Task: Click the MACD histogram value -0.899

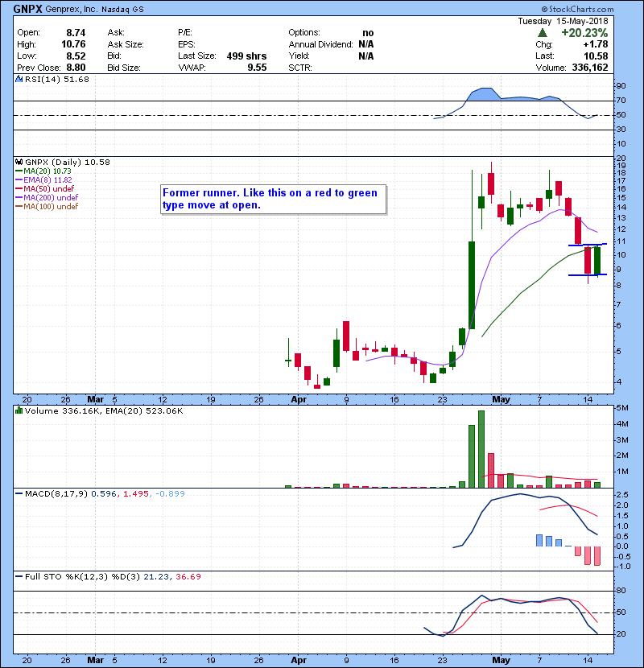Action: point(170,494)
